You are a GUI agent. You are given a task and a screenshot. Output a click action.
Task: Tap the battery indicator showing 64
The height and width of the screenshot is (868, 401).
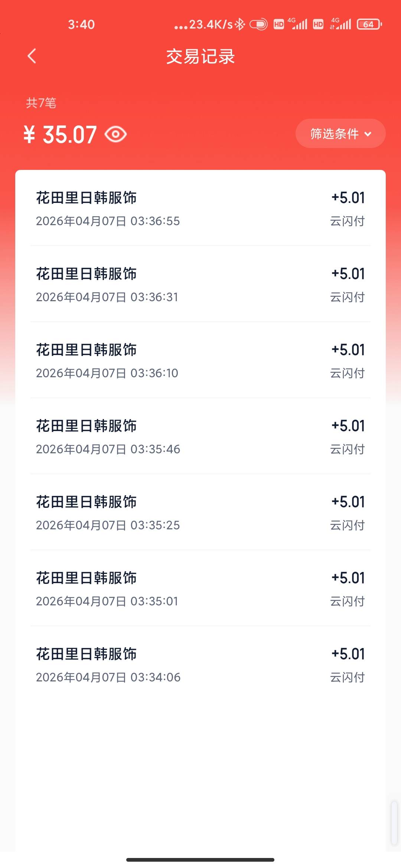369,24
